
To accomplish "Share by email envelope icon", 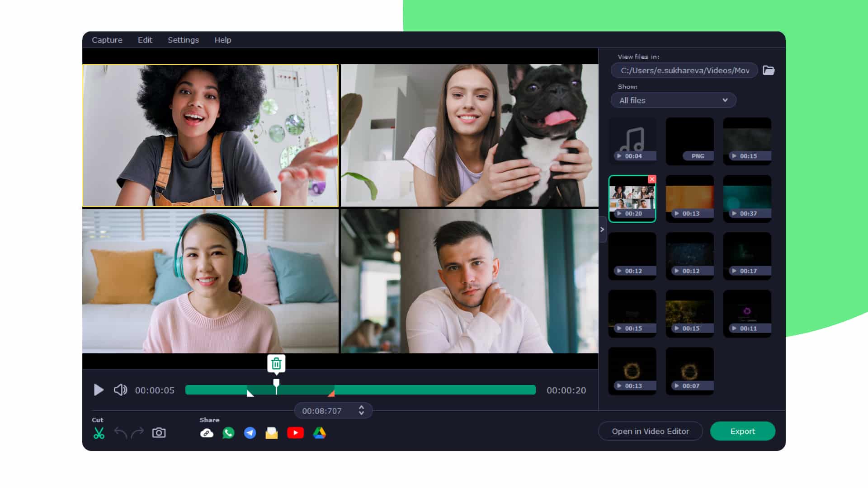I will click(x=271, y=433).
